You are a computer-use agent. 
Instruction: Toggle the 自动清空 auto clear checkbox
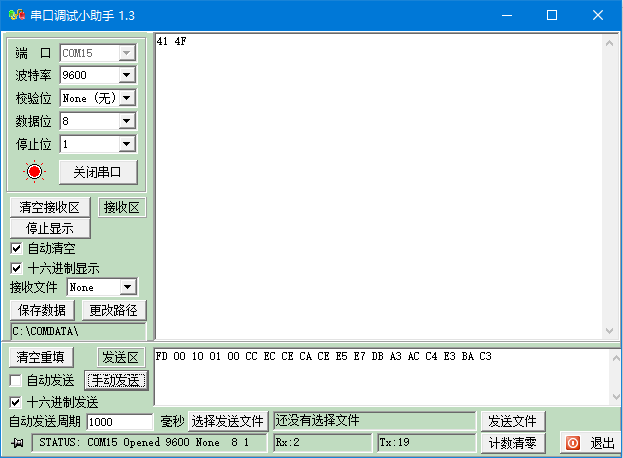(x=16, y=249)
